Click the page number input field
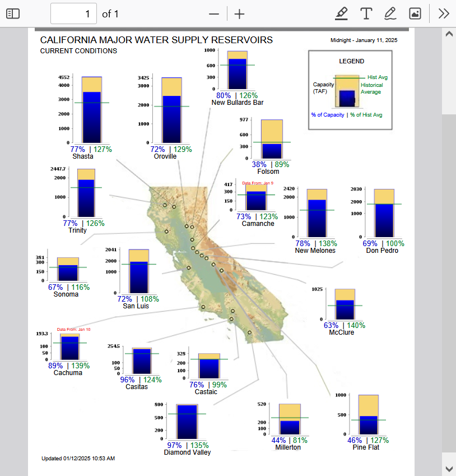Viewport: 456px width, 476px height. [73, 13]
